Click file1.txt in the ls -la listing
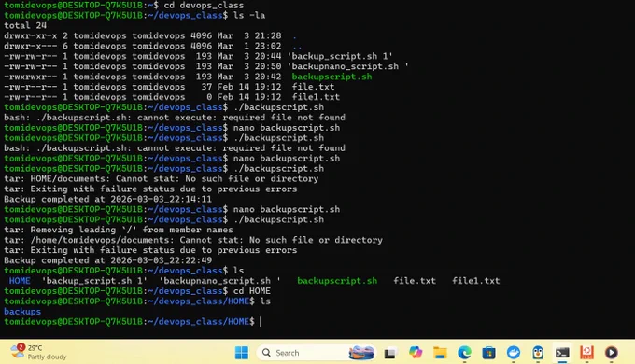Screen dimensions: 635x364 tap(316, 97)
